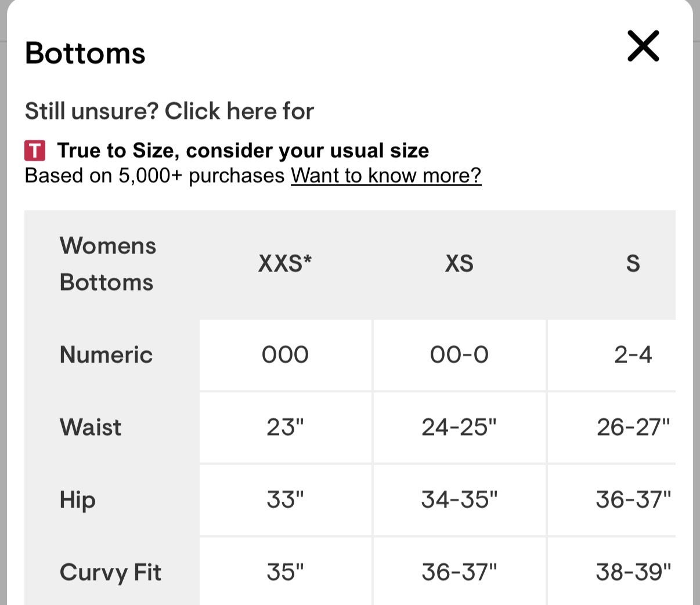Select the XS size column header
Image resolution: width=700 pixels, height=605 pixels.
coord(459,264)
